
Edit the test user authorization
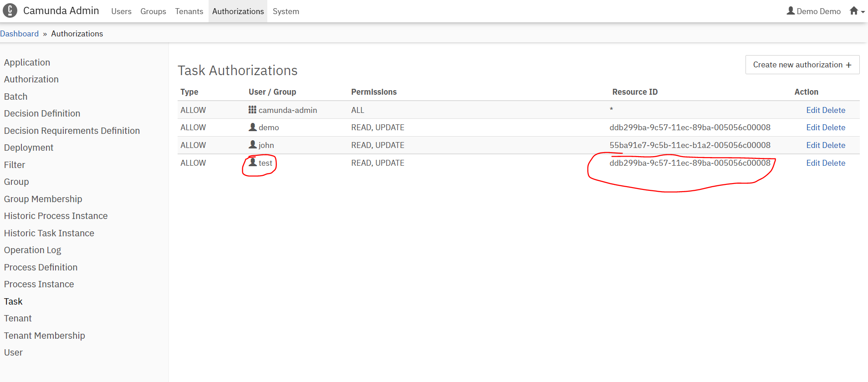(813, 163)
